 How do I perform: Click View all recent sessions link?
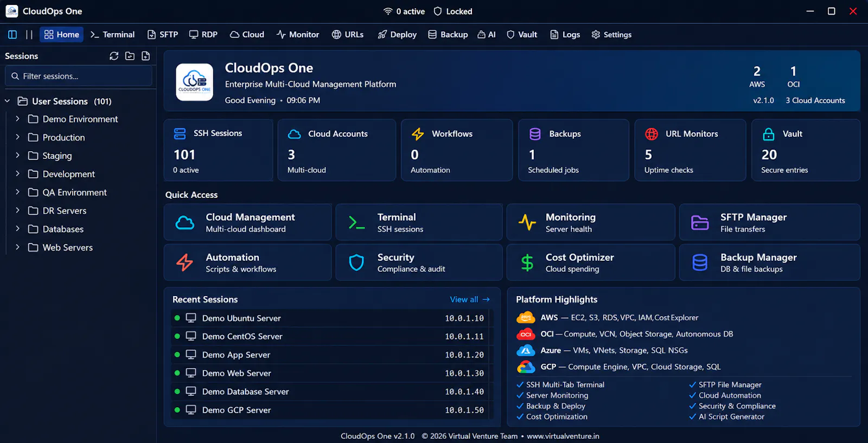click(x=470, y=299)
